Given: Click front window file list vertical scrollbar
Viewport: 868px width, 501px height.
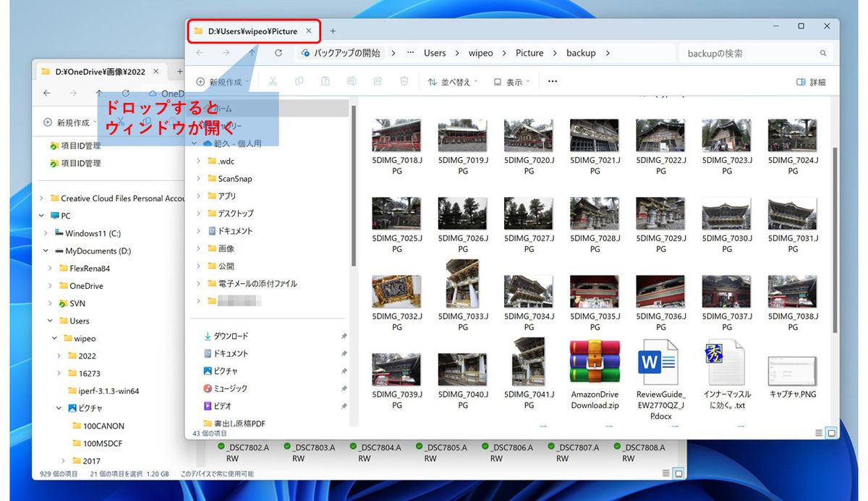Looking at the screenshot, I should (836, 239).
